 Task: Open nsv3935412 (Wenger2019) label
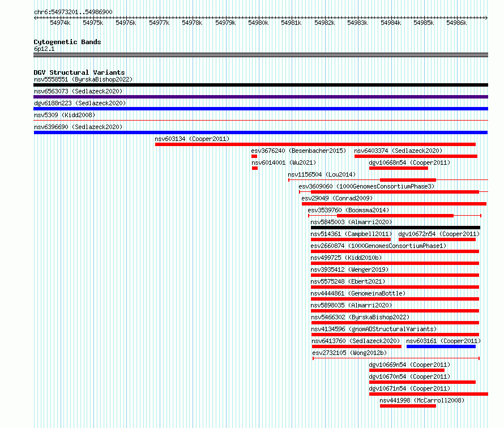(349, 269)
